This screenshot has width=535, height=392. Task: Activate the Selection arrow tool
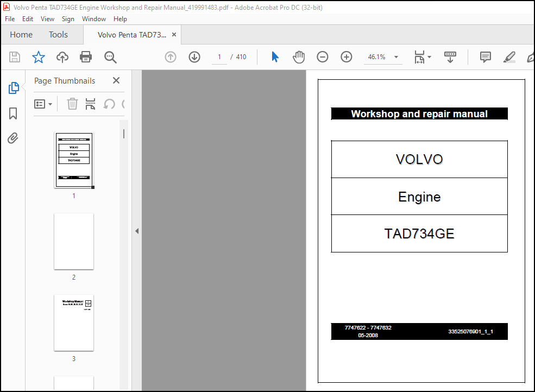point(275,57)
